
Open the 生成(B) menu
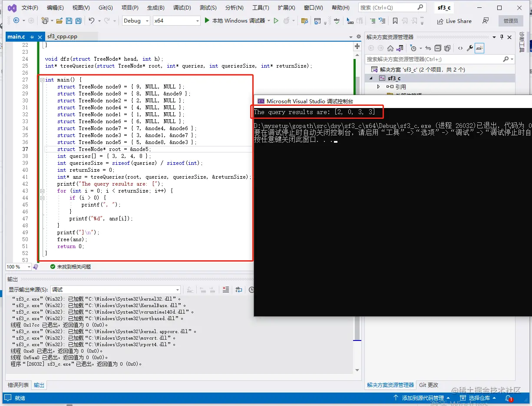[x=155, y=8]
